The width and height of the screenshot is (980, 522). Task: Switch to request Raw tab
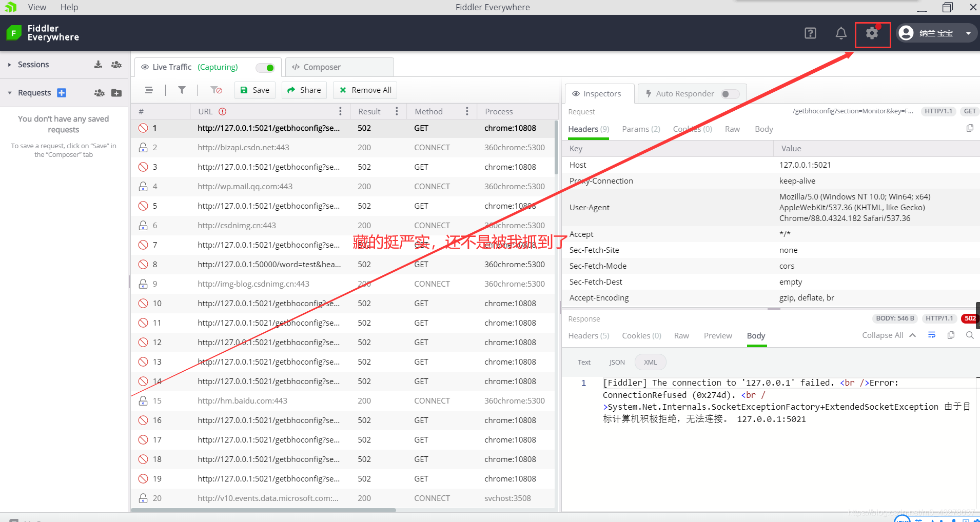(732, 129)
